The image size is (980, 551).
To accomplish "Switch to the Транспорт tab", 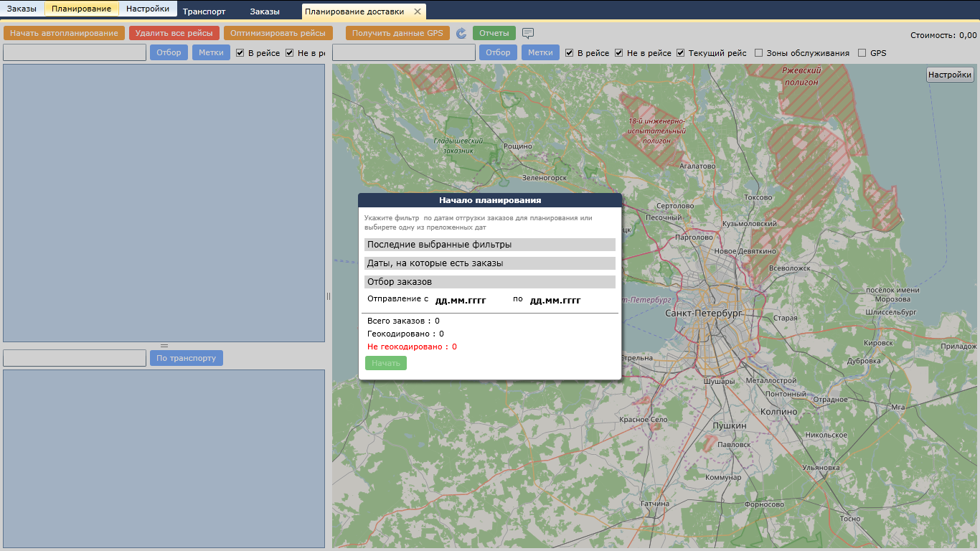I will (204, 11).
